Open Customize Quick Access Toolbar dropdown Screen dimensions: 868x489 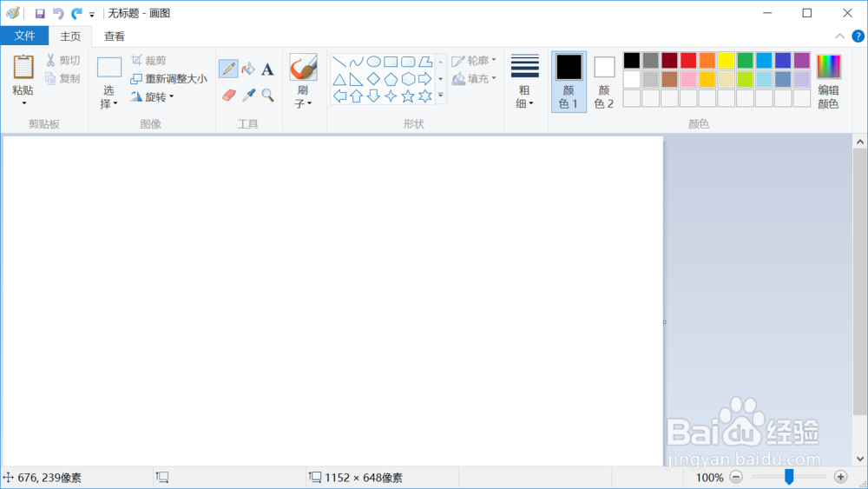(x=92, y=15)
